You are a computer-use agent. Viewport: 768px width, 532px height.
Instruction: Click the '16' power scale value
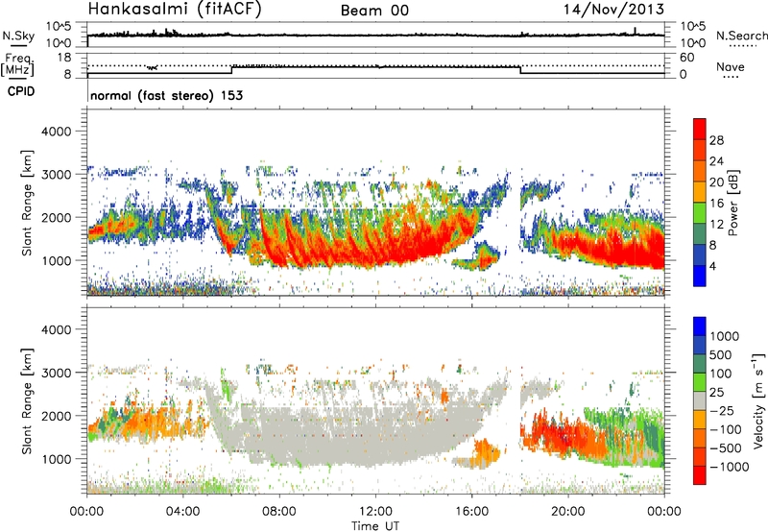click(x=716, y=204)
